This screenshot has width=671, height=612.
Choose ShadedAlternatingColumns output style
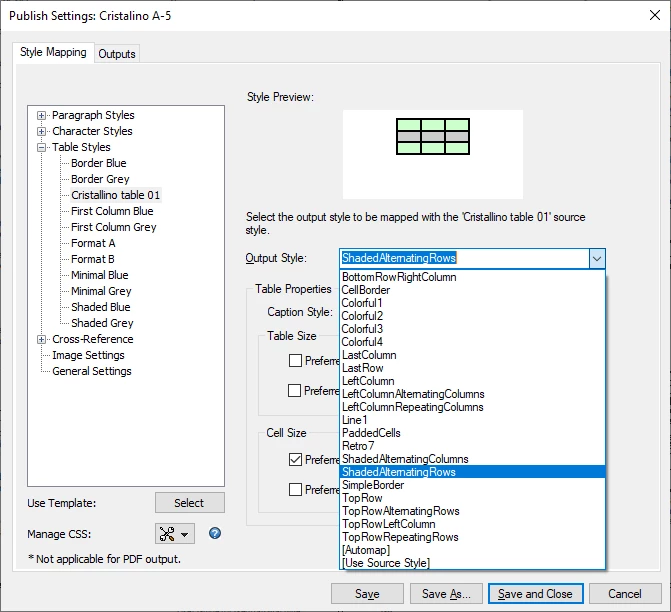point(472,459)
